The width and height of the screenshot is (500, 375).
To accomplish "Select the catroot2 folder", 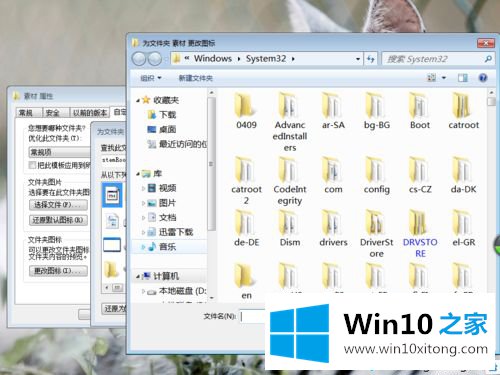I will click(246, 181).
